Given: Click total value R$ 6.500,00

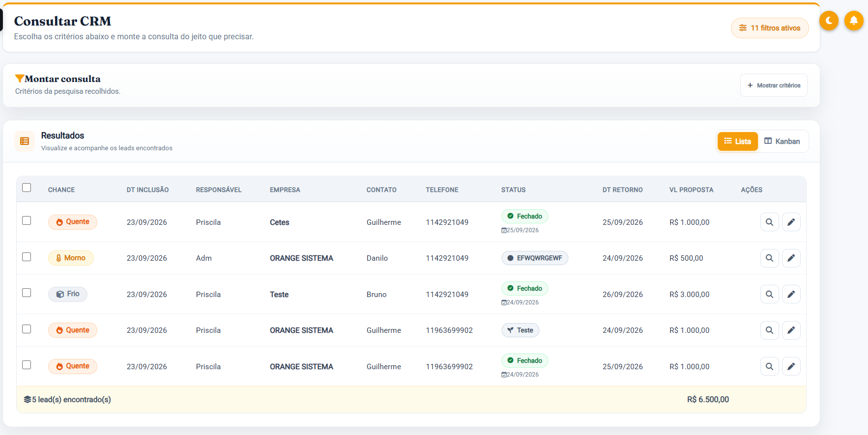Looking at the screenshot, I should [708, 400].
